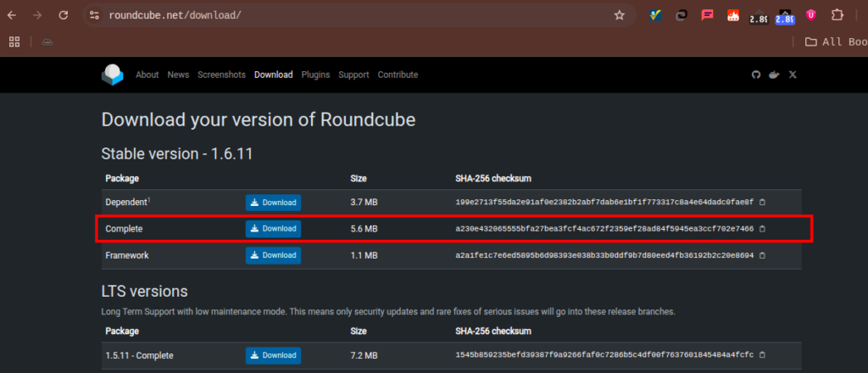This screenshot has width=868, height=373.
Task: Open site information icon in the address bar
Action: (94, 15)
